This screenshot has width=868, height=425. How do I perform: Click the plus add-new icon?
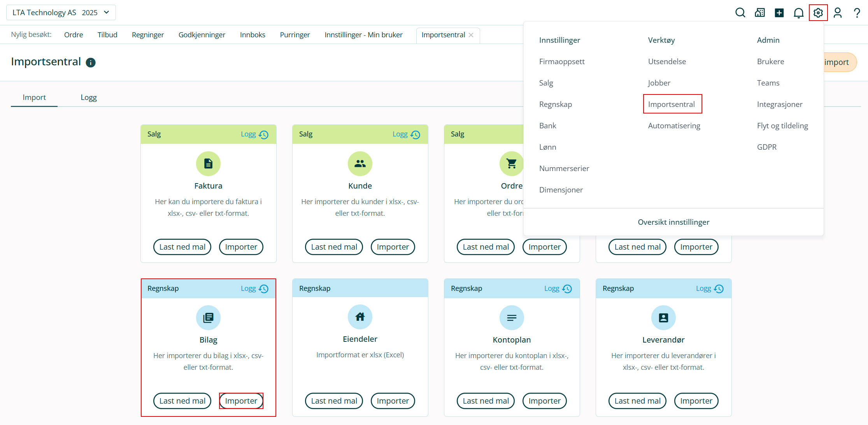click(779, 13)
